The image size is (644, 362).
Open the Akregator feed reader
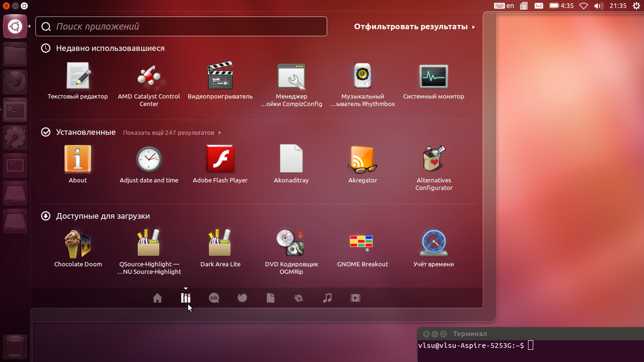coord(363,165)
